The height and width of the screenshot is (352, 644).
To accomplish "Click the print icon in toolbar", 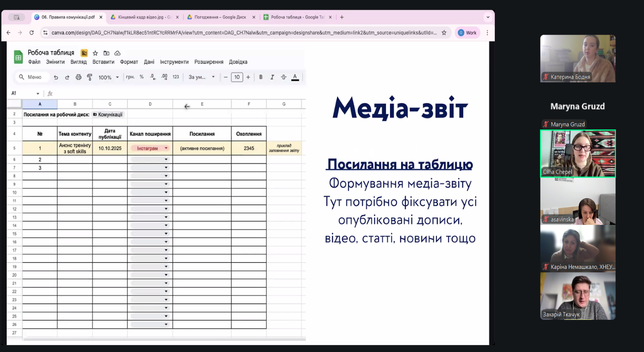I will pyautogui.click(x=79, y=77).
